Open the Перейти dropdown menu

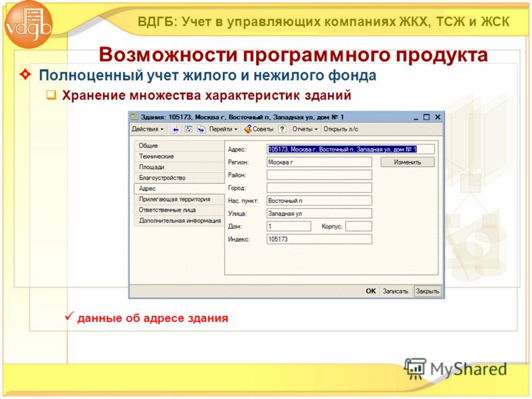tap(223, 129)
